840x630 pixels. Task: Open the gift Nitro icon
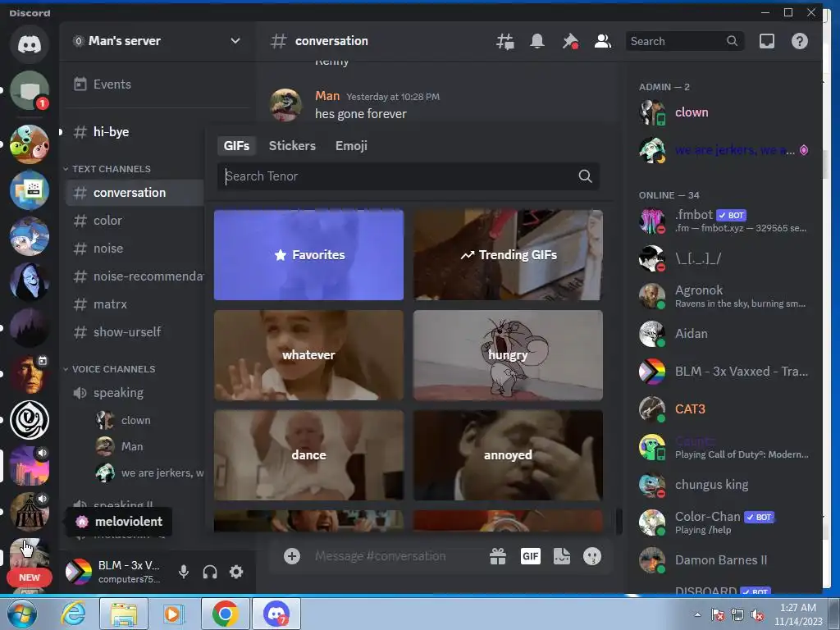click(x=498, y=556)
